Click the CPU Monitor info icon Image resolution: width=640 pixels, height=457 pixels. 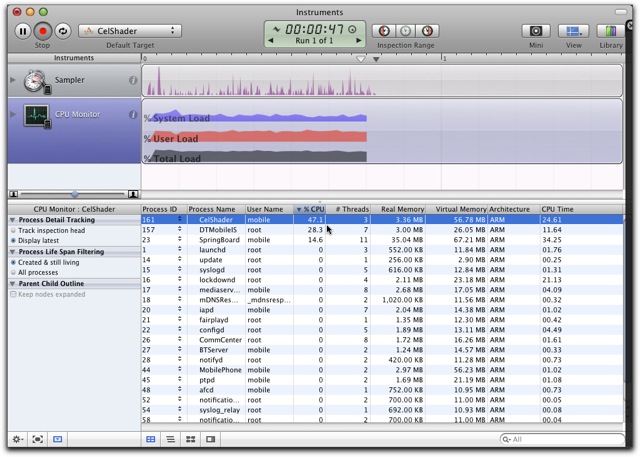(x=133, y=115)
